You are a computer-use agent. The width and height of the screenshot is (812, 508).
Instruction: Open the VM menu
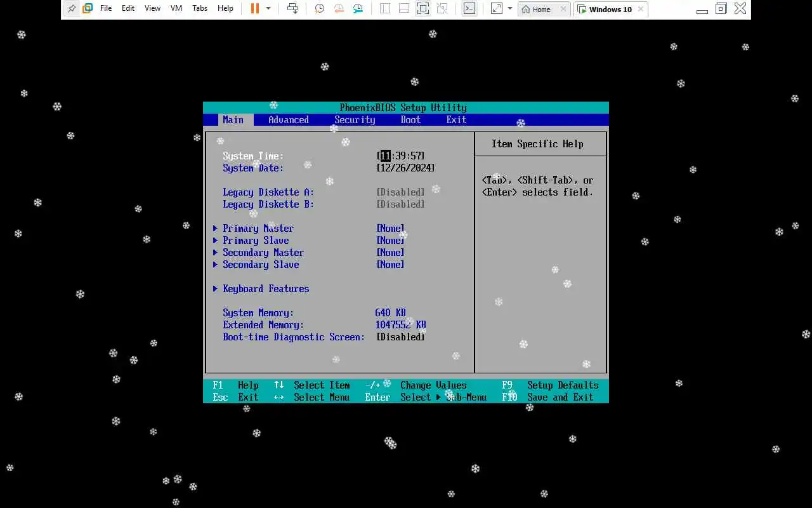tap(176, 8)
